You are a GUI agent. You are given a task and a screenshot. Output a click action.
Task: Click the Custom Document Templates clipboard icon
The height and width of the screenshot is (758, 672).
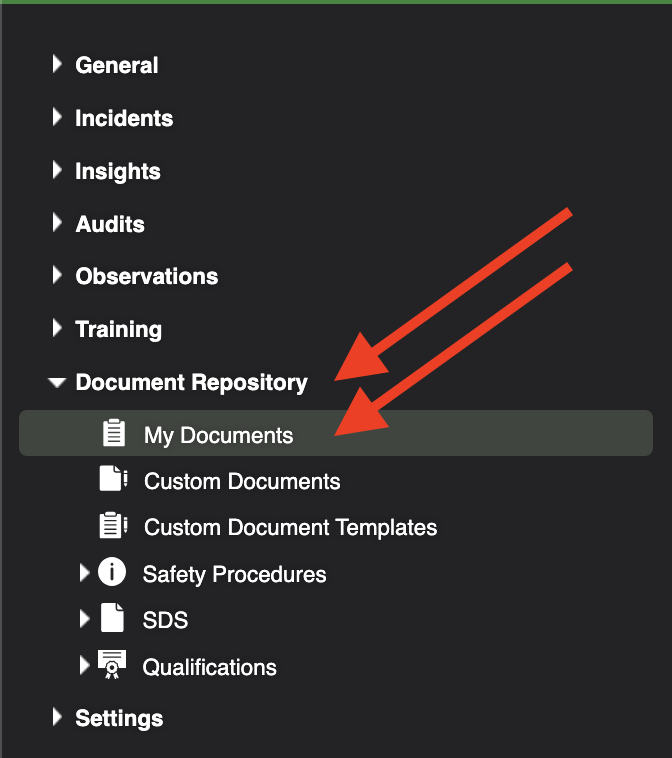[x=114, y=525]
